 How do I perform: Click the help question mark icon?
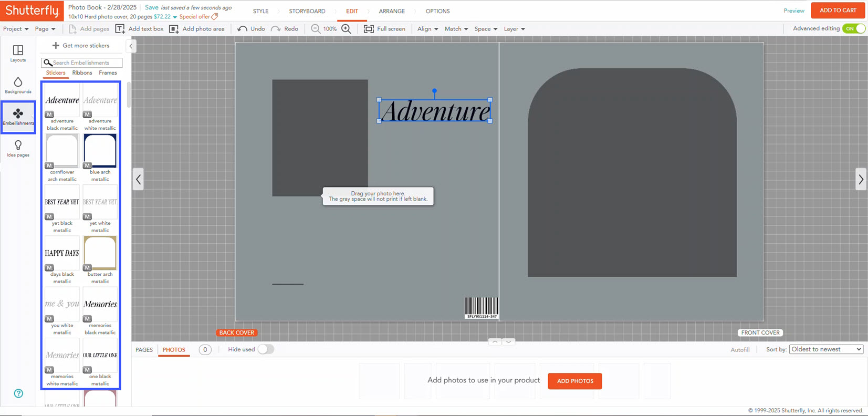[18, 393]
